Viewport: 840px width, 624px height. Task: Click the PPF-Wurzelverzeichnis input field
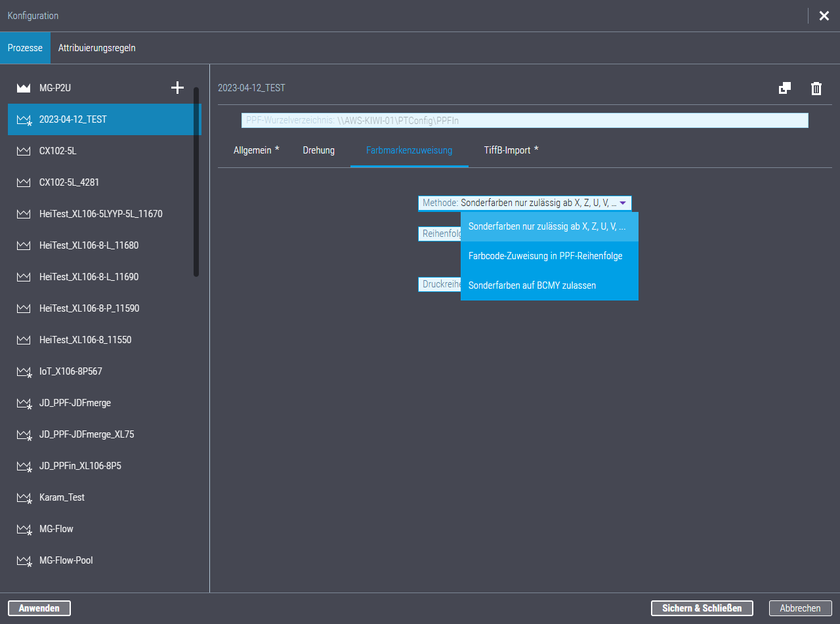tap(525, 120)
